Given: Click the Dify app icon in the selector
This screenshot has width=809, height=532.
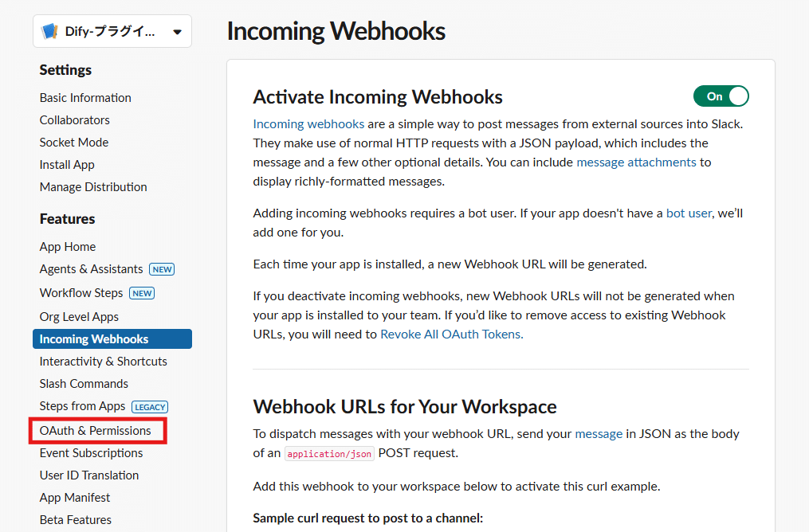Looking at the screenshot, I should pyautogui.click(x=49, y=31).
